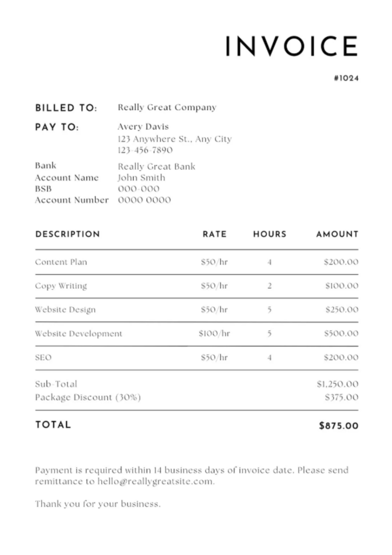Viewport: 392px width, 555px height.
Task: Click the Copy Writing amount $100.00
Action: (x=342, y=286)
